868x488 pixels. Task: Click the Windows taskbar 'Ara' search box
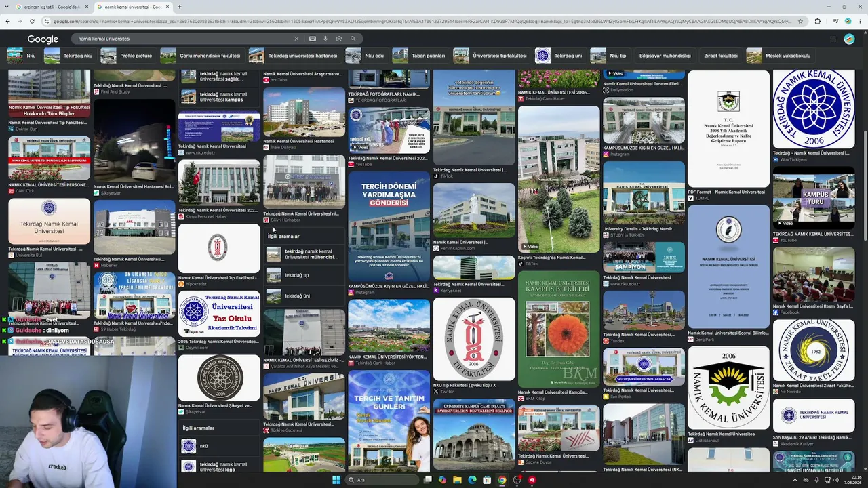coord(383,480)
